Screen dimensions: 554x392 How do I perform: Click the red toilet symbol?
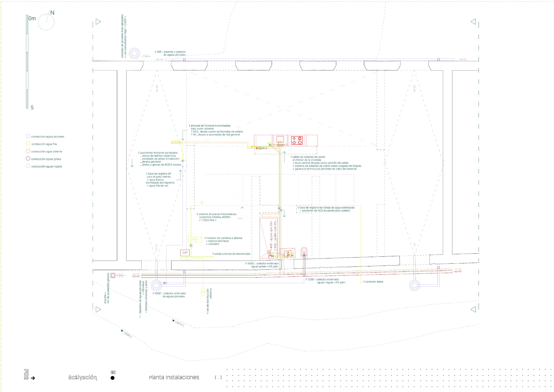pos(304,252)
